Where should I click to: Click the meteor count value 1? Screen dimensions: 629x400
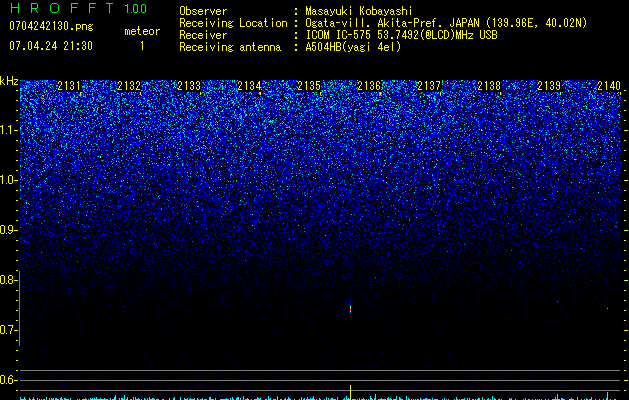click(142, 46)
